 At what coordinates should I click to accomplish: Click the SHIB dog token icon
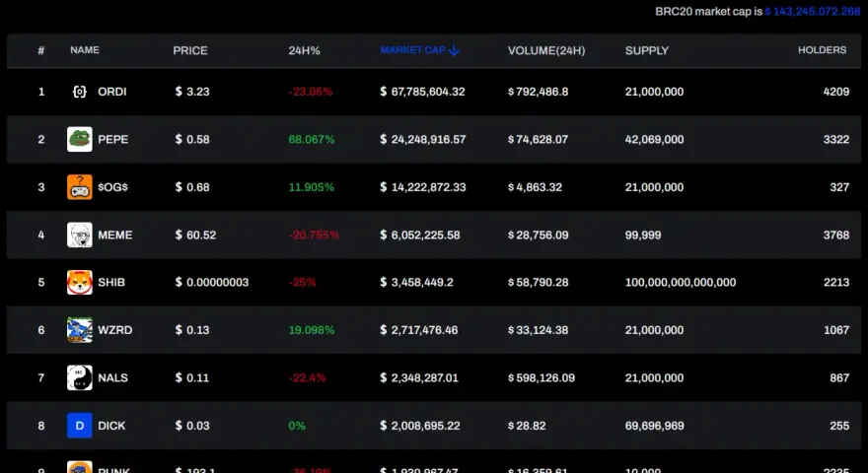coord(80,282)
